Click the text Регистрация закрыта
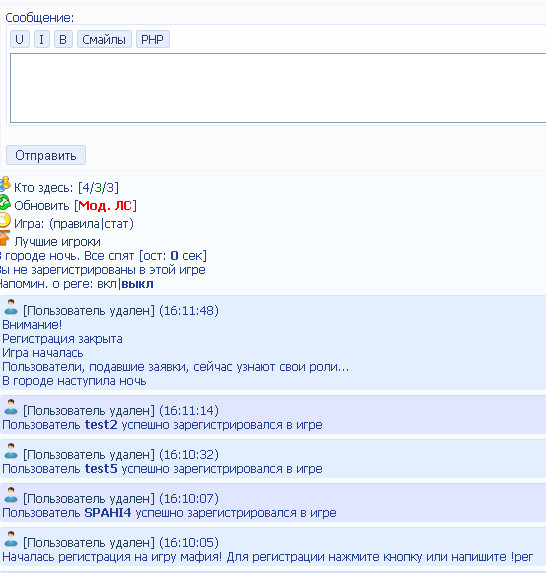 pos(62,339)
